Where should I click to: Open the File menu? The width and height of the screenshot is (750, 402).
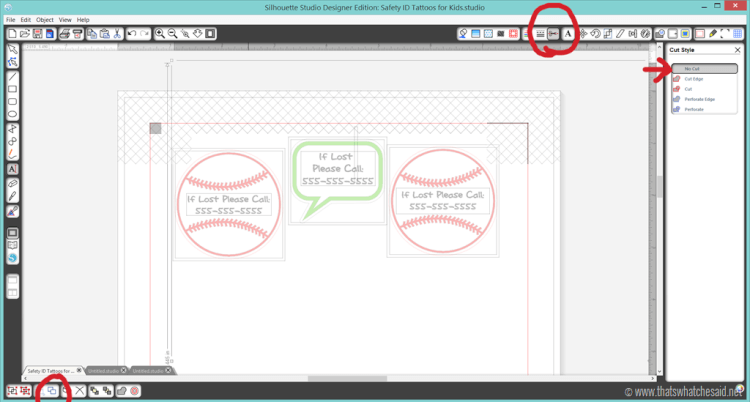pos(11,20)
